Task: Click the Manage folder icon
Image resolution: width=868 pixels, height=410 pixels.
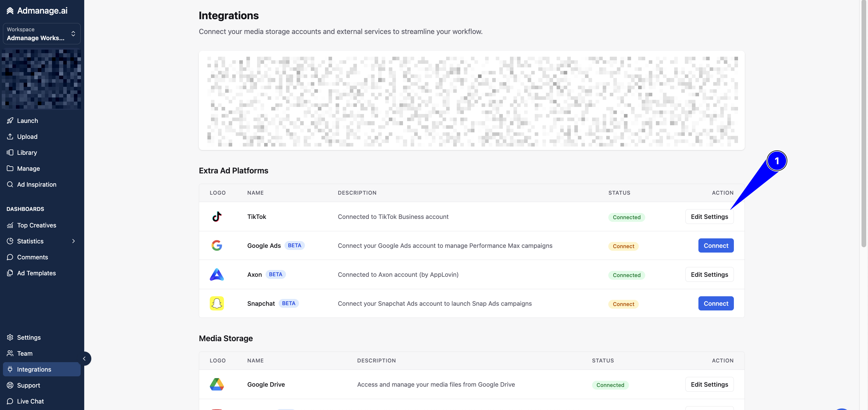Action: click(10, 168)
